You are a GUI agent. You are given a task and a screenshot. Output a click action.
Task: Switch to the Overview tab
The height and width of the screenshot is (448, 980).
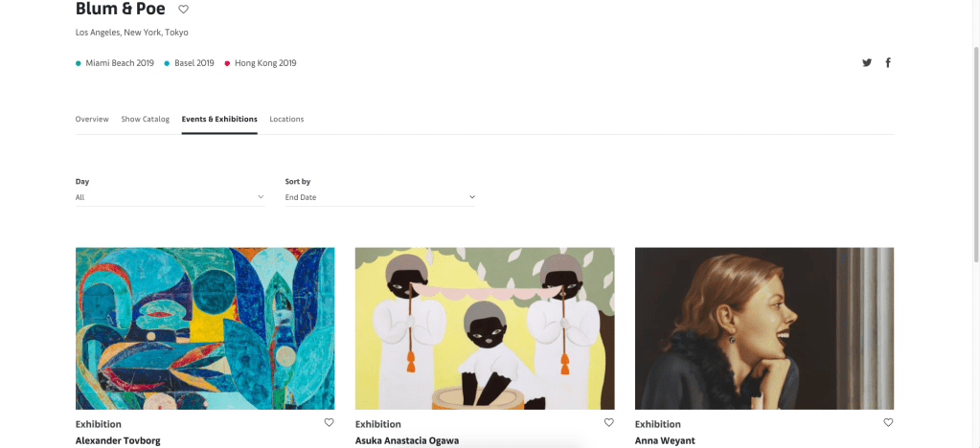(x=92, y=120)
